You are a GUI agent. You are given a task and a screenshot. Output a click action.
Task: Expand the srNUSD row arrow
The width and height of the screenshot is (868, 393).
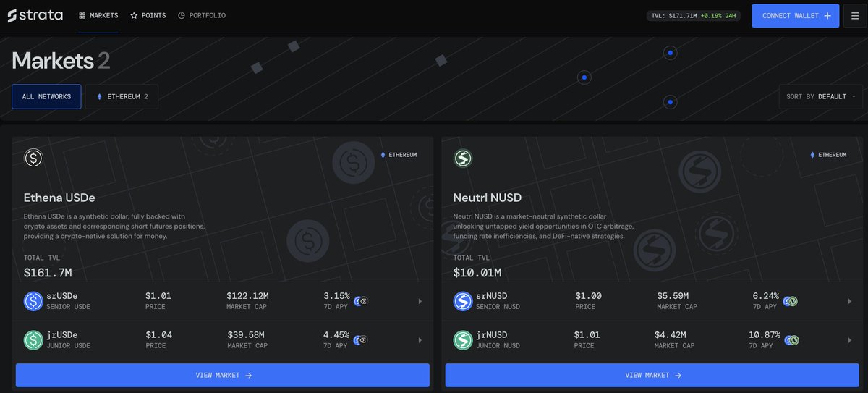(x=850, y=301)
